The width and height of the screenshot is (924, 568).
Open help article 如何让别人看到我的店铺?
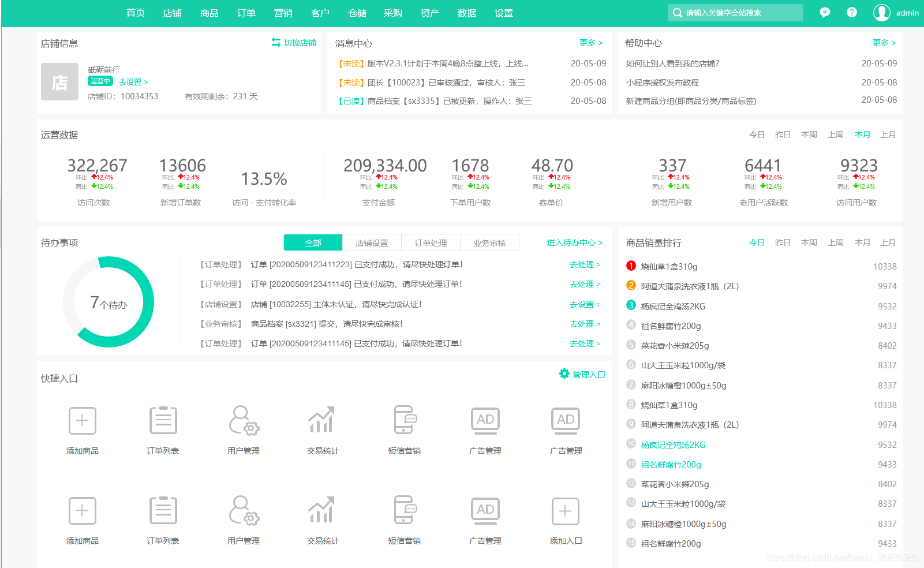tap(672, 63)
